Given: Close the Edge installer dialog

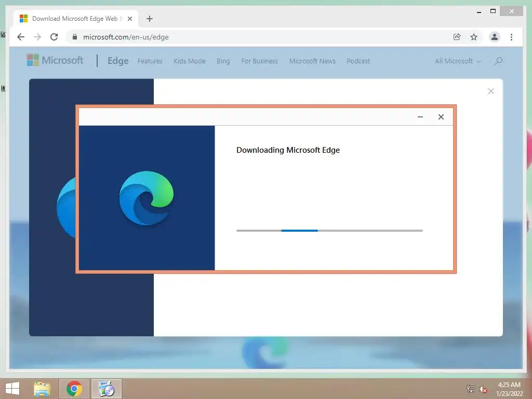Looking at the screenshot, I should (x=441, y=117).
